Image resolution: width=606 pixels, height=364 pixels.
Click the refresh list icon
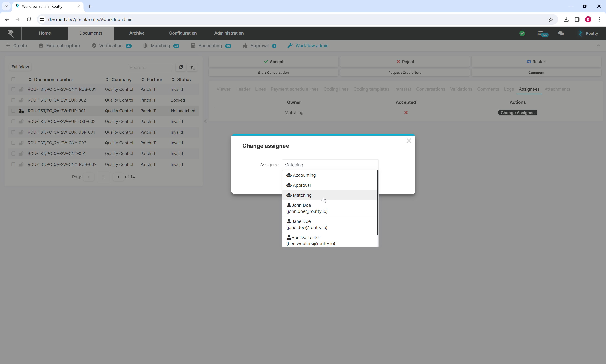click(x=180, y=67)
